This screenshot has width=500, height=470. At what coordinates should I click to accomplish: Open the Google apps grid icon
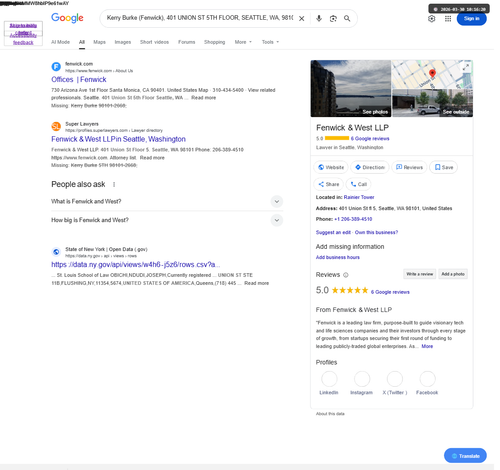[x=448, y=19]
